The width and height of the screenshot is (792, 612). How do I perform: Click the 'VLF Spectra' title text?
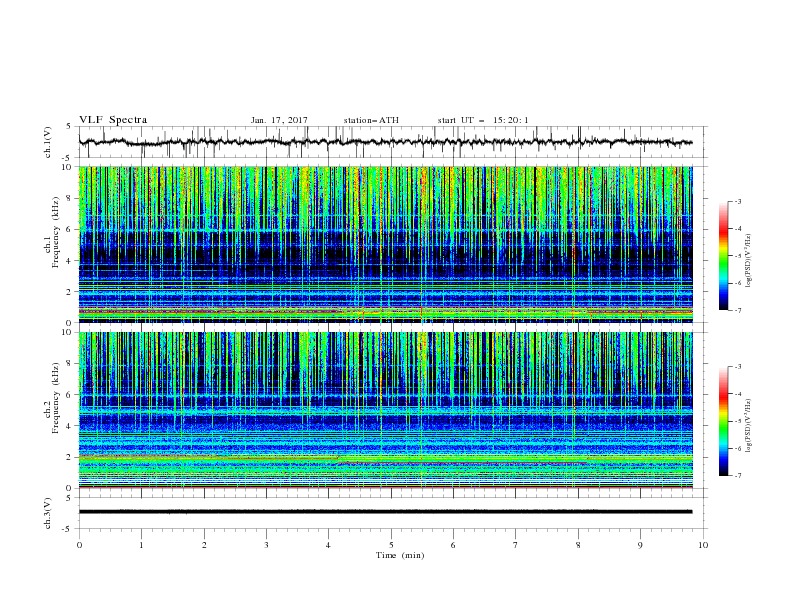(x=113, y=120)
